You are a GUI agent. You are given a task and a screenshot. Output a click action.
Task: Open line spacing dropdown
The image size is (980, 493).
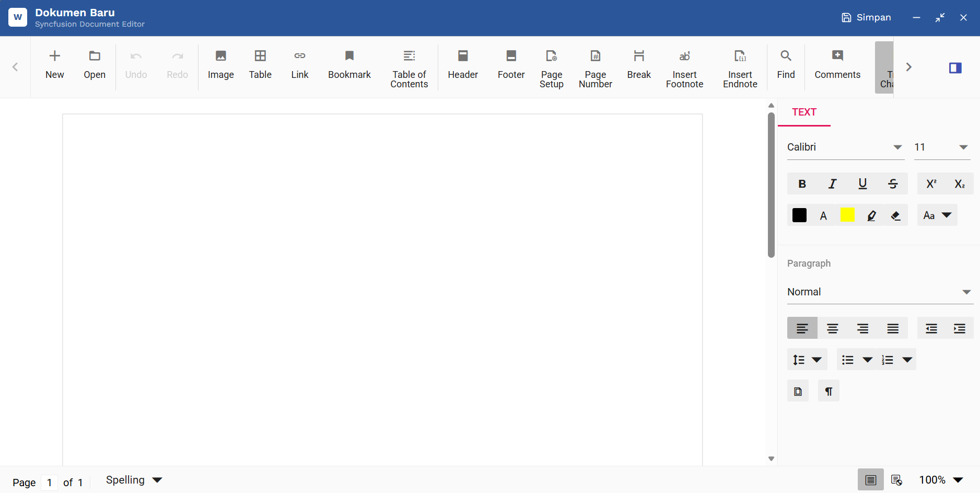coord(807,360)
